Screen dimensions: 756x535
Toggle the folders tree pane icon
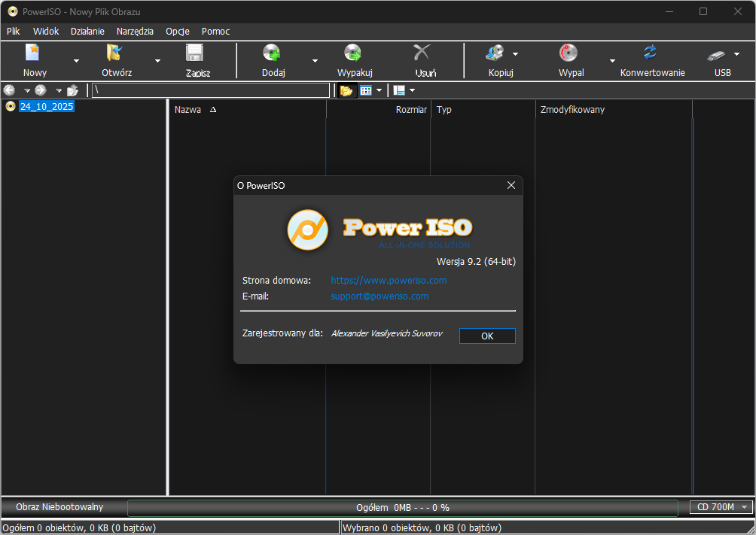(346, 90)
